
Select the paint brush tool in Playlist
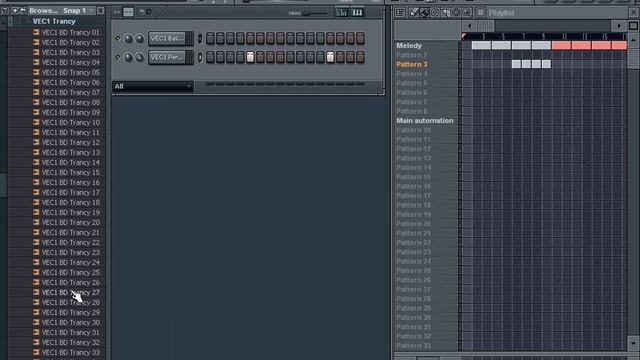click(424, 13)
